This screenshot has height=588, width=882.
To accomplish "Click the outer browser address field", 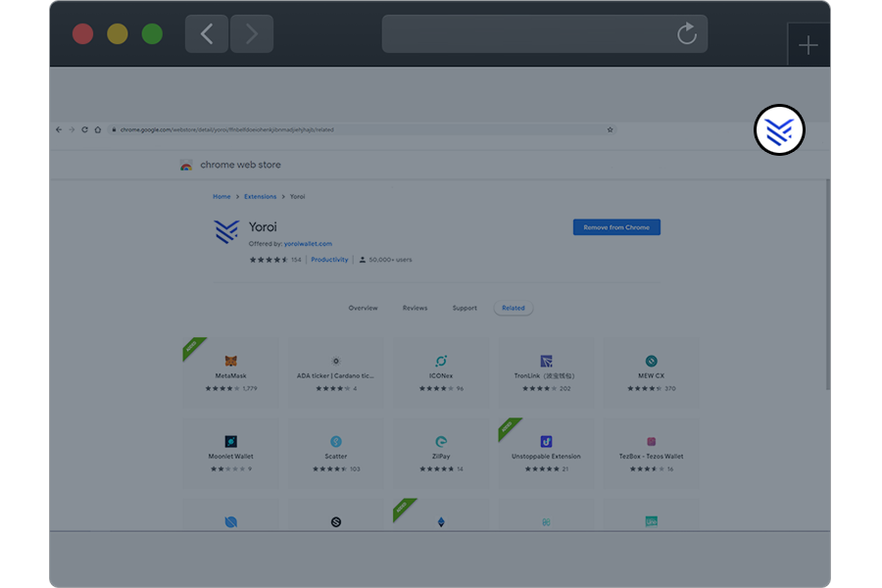I will [x=545, y=33].
